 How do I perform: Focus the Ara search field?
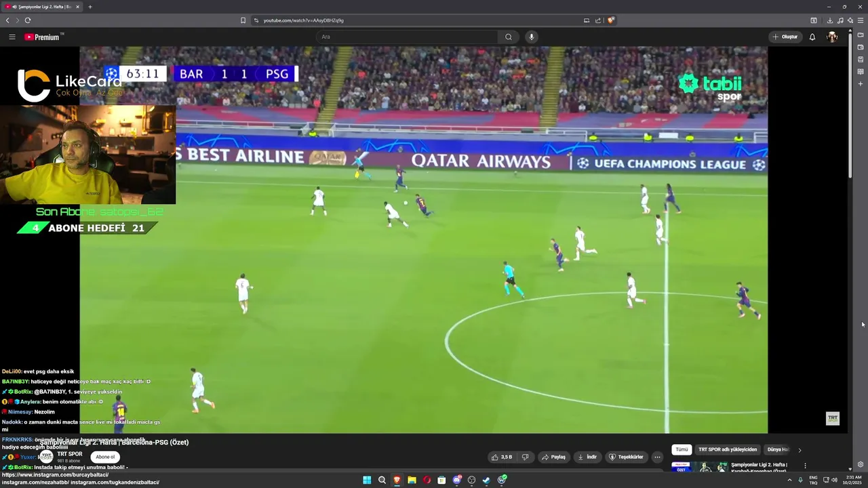click(407, 37)
